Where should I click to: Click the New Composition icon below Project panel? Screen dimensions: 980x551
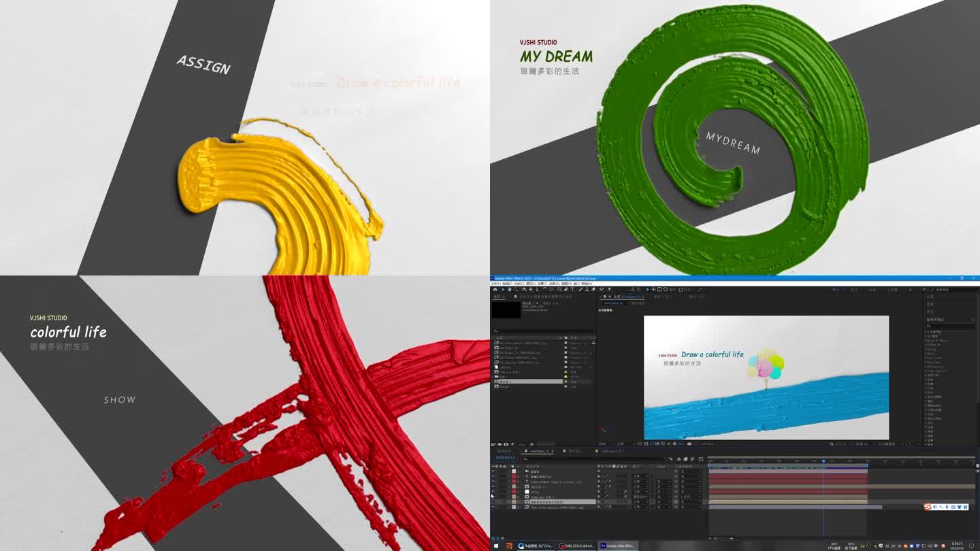(x=506, y=444)
